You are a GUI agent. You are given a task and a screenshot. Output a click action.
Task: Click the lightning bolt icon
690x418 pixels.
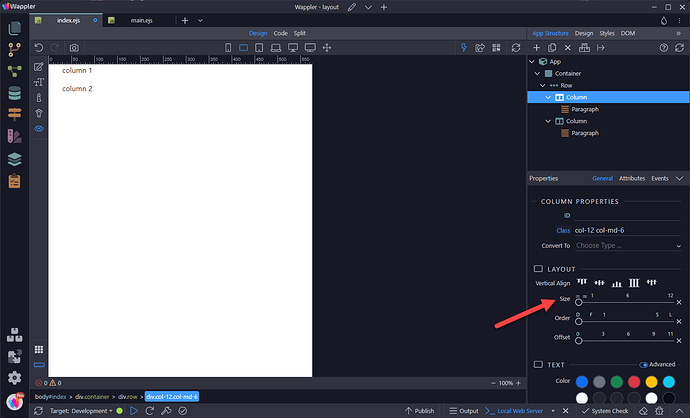[464, 48]
